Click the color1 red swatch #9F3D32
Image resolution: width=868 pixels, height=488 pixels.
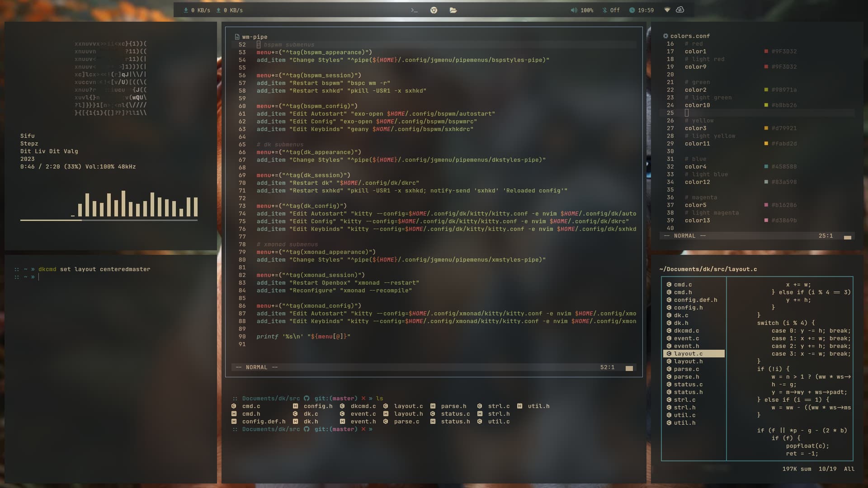pyautogui.click(x=766, y=52)
